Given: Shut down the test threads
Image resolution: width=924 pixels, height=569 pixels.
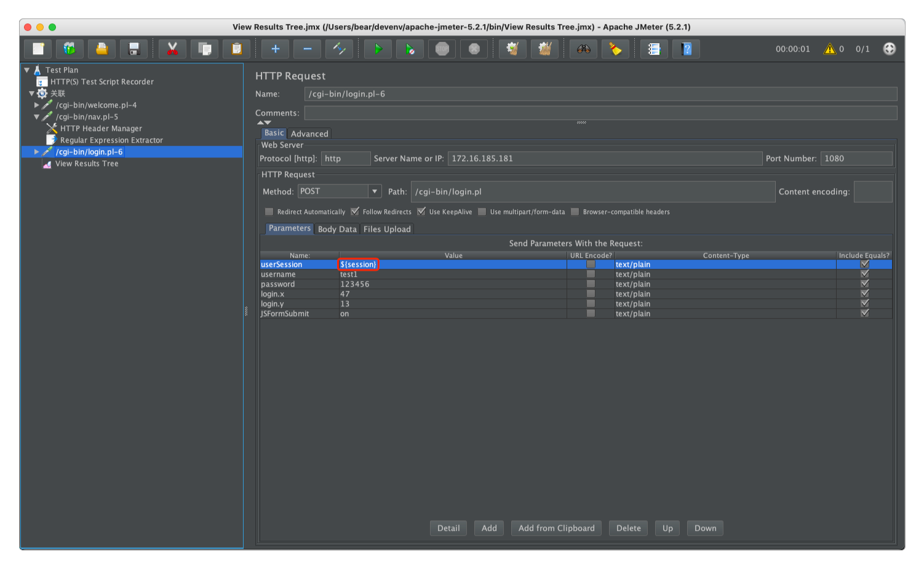Looking at the screenshot, I should (474, 49).
